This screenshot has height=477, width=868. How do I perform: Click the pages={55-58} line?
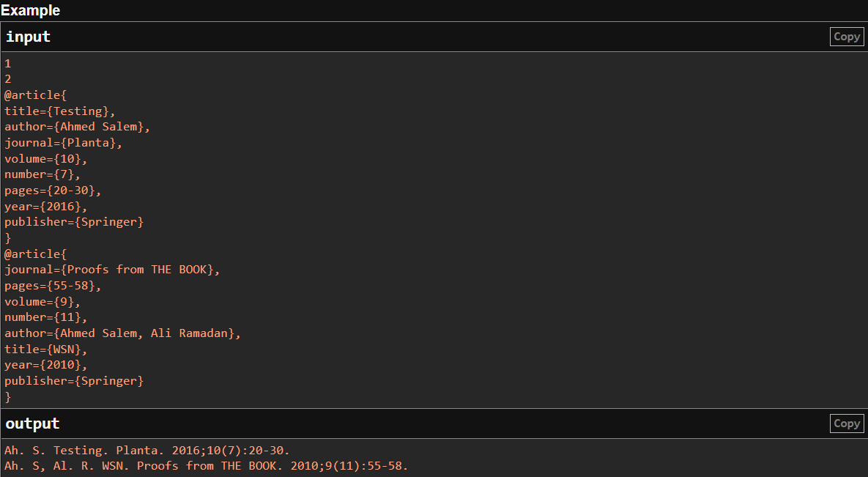[x=53, y=286]
